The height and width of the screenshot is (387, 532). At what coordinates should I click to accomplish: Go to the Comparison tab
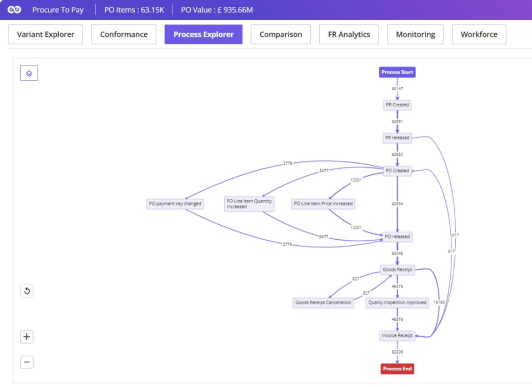click(281, 34)
